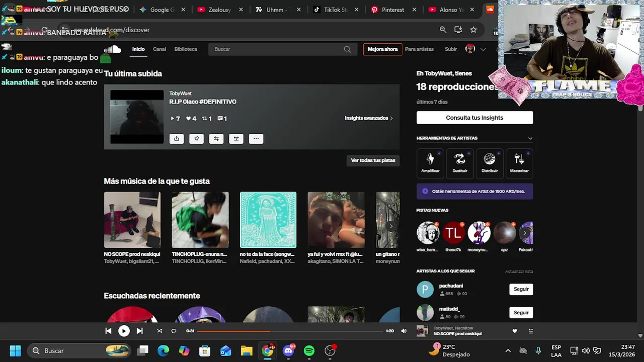Viewport: 644px width, 362px height.
Task: Click the Mejora ahora button
Action: [382, 49]
